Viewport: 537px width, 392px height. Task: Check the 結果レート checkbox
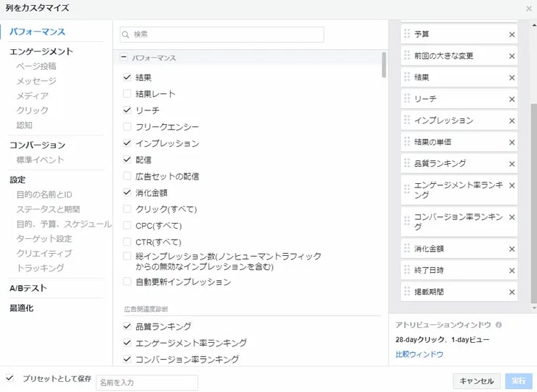click(x=127, y=93)
